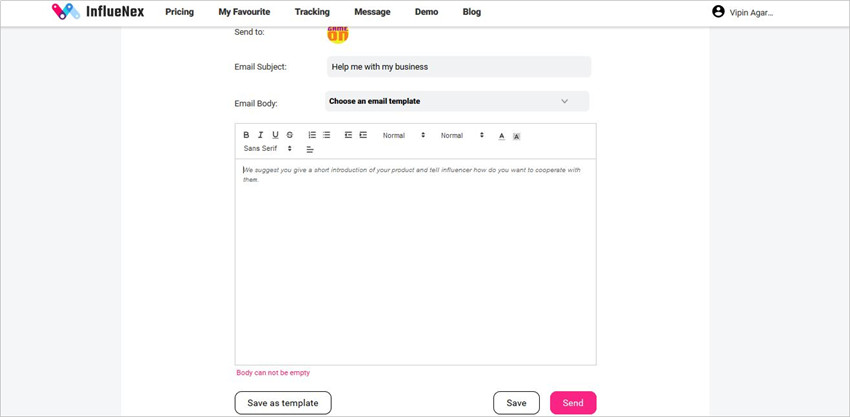Viewport: 850px width, 417px height.
Task: Click the pink Send button
Action: pyautogui.click(x=573, y=403)
